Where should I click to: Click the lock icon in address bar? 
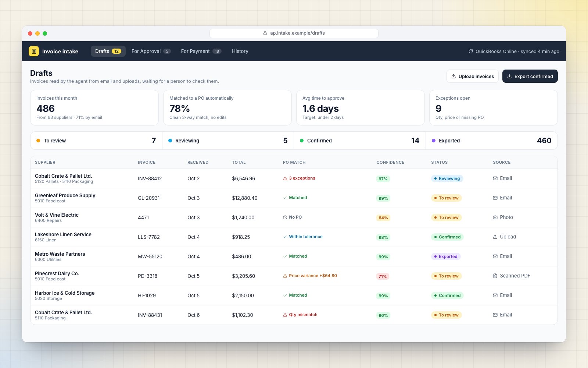coord(265,33)
